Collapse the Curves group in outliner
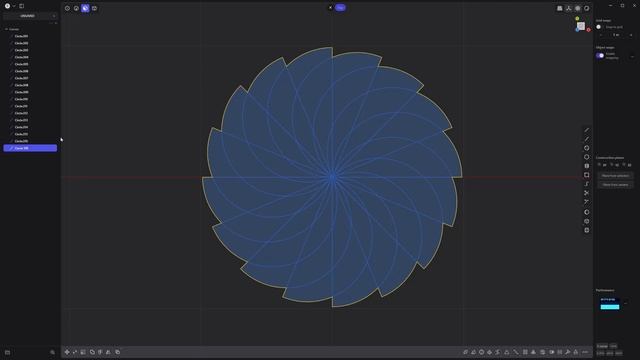Image resolution: width=640 pixels, height=360 pixels. (x=6, y=29)
